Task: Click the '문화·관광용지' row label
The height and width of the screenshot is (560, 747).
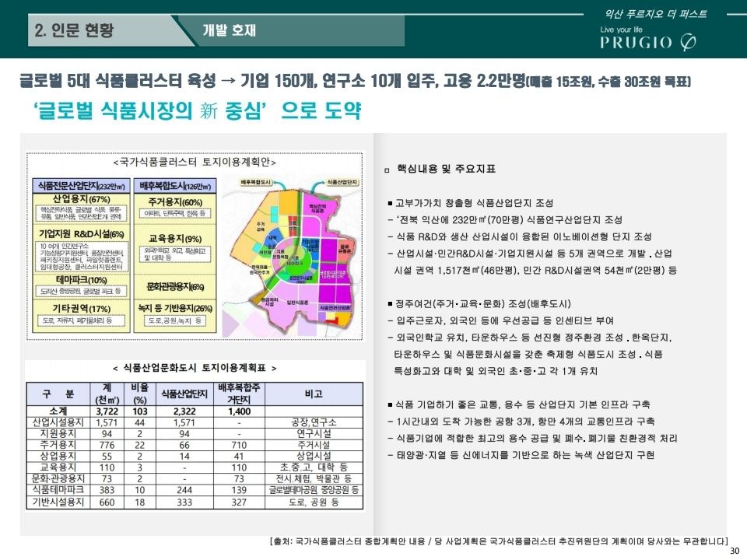Action: [58, 478]
